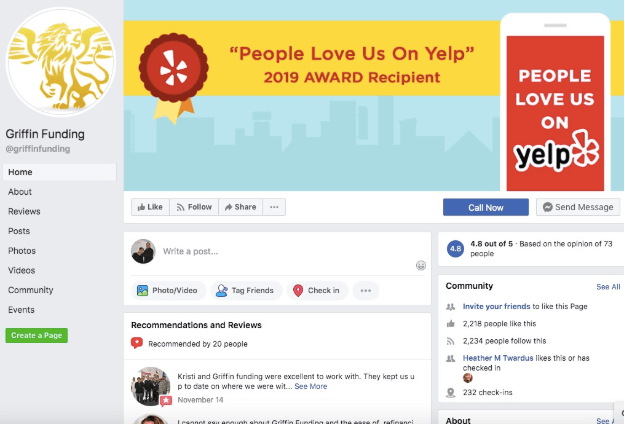Follow the Griffin Funding page
Screen dimensions: 625x425
[194, 207]
